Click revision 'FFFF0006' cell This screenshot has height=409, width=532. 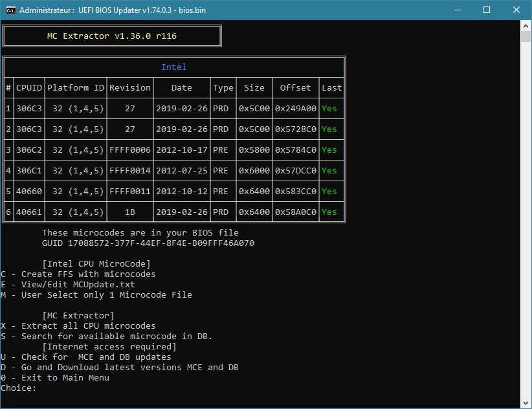130,150
